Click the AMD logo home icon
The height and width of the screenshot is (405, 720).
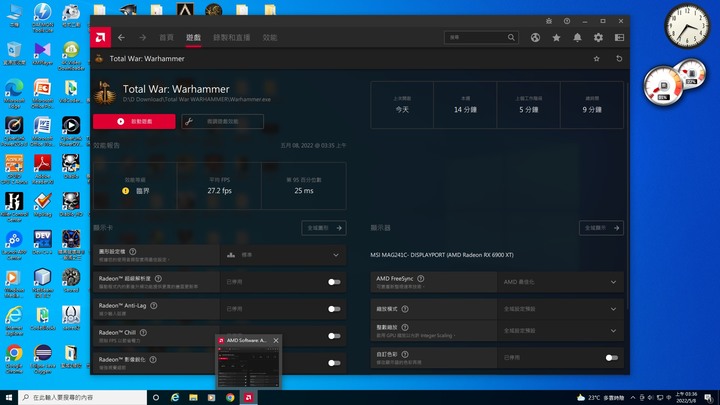click(x=101, y=37)
